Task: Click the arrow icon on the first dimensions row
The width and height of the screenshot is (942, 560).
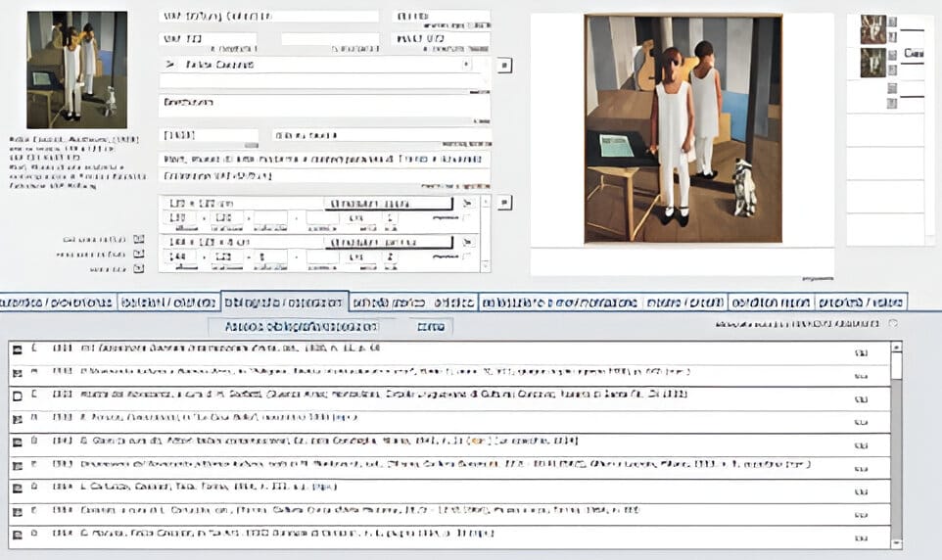Action: [466, 204]
